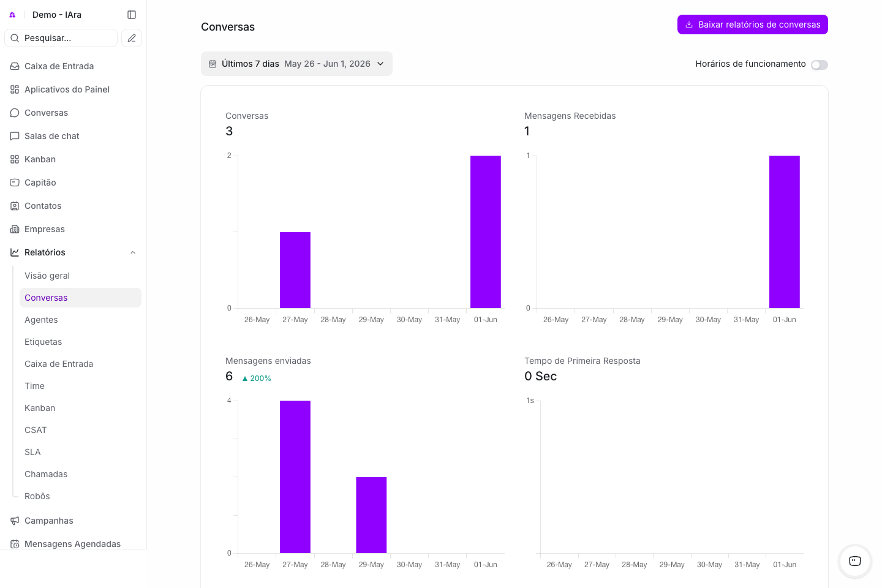This screenshot has width=882, height=588.
Task: Click the 27-May bar in Mensagens enviadas chart
Action: tap(295, 477)
